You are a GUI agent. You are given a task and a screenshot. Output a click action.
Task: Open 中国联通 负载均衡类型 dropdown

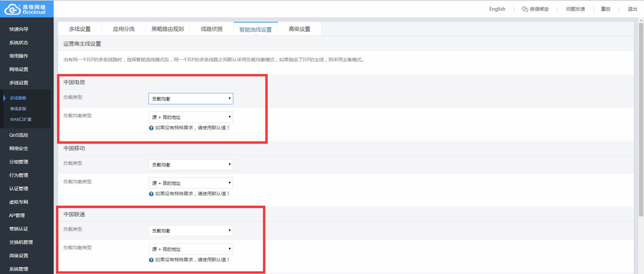(191, 249)
